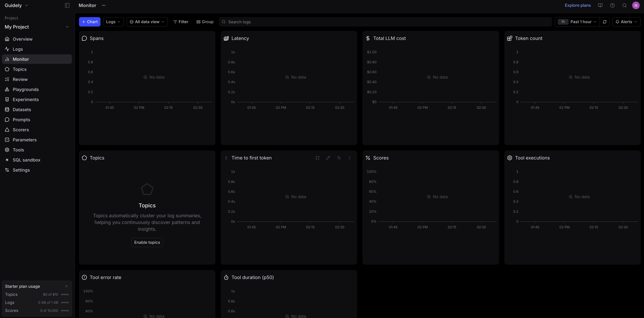Screen dimensions: 644x318
Task: Click the Scores usage progress bar
Action: point(65,310)
